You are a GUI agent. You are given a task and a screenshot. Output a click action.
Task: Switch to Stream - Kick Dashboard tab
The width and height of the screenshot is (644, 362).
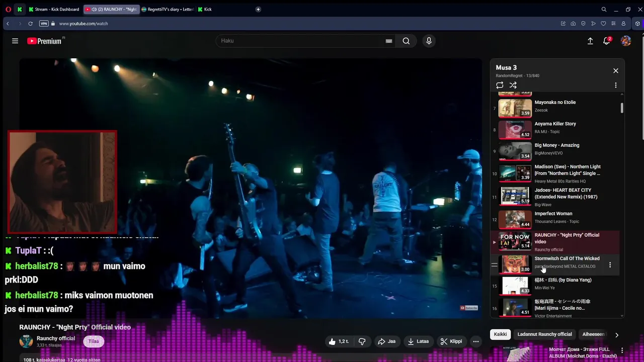(54, 9)
